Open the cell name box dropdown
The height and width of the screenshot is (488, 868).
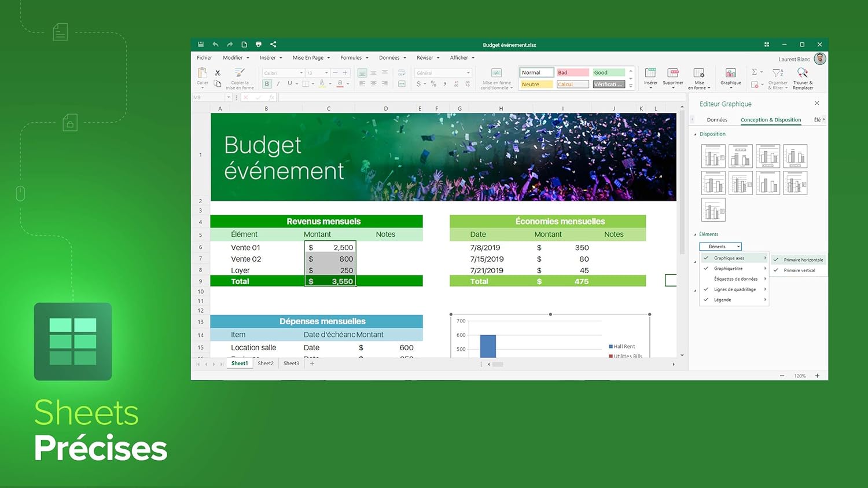pyautogui.click(x=229, y=97)
